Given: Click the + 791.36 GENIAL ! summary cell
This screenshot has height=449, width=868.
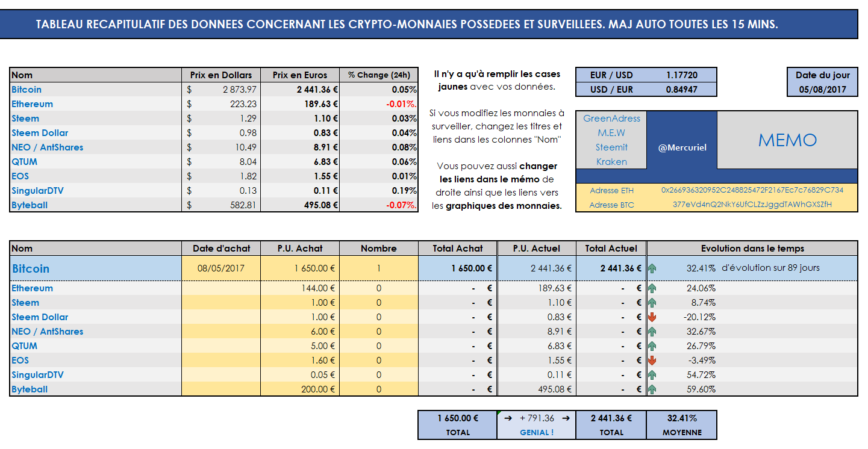Looking at the screenshot, I should click(x=537, y=425).
